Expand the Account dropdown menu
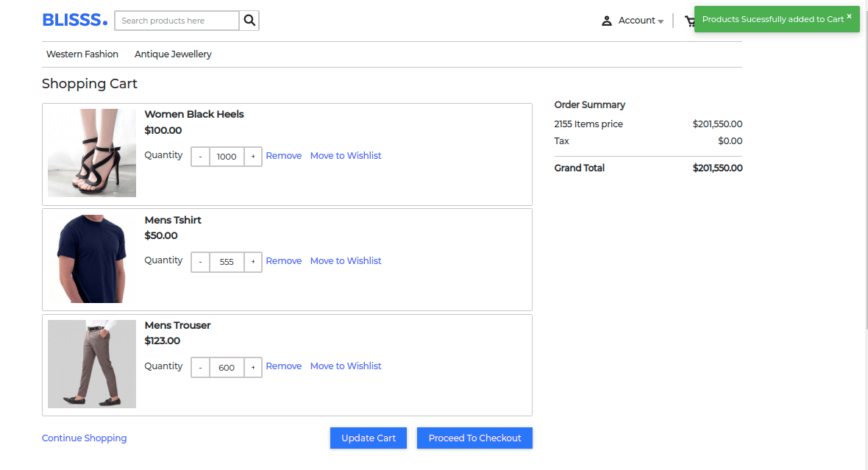Viewport: 868px width, 470px height. click(x=659, y=21)
